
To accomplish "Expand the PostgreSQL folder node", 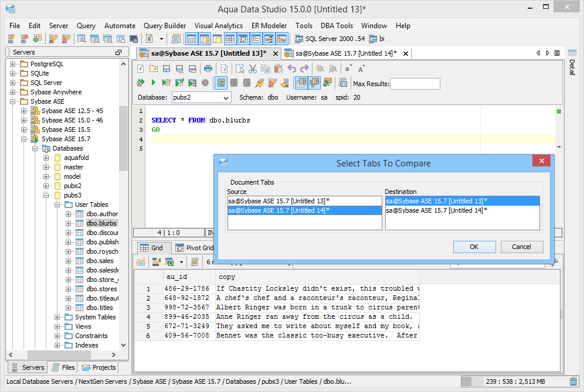I will pos(13,64).
